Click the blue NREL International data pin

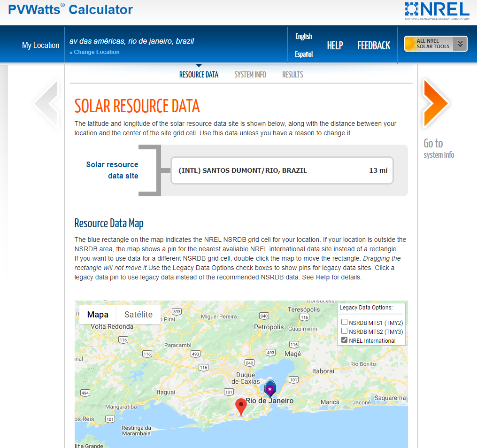(x=270, y=388)
